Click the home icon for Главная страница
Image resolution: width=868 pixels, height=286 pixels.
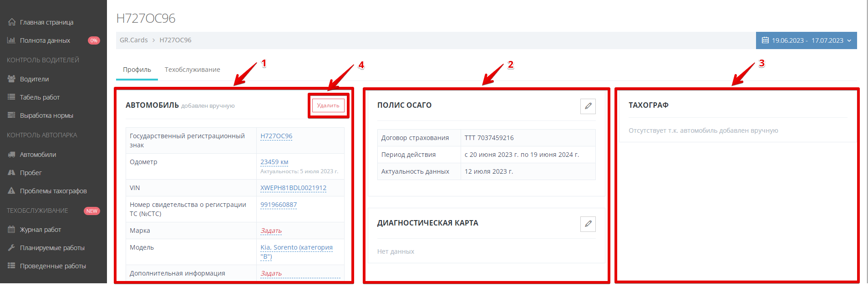click(x=11, y=22)
